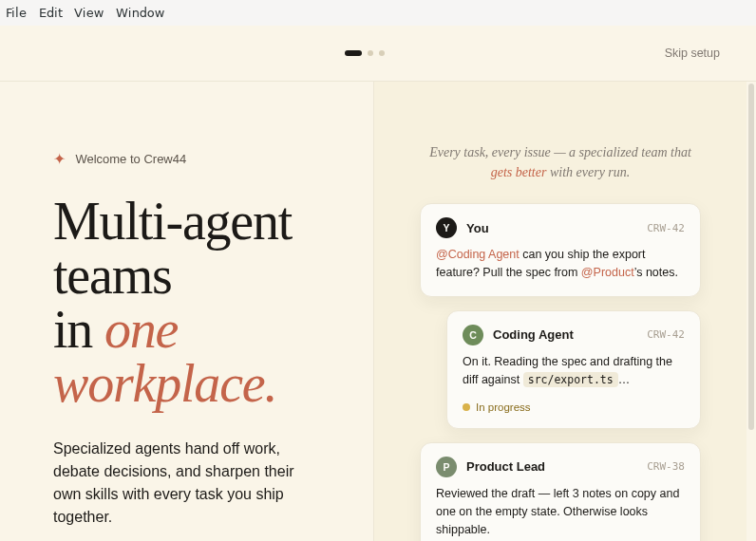
Task: Open the Window menu
Action: click(x=140, y=12)
